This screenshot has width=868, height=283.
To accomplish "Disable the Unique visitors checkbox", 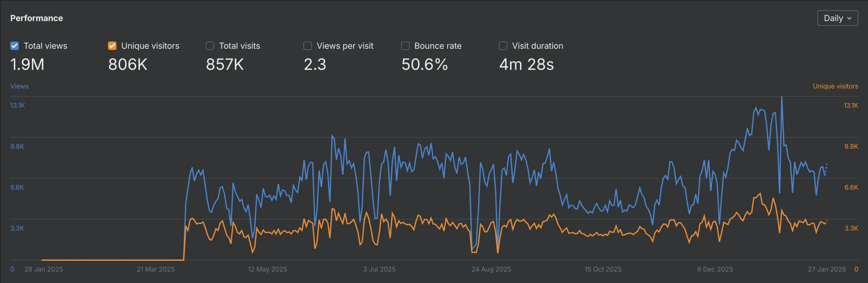I will [x=112, y=46].
